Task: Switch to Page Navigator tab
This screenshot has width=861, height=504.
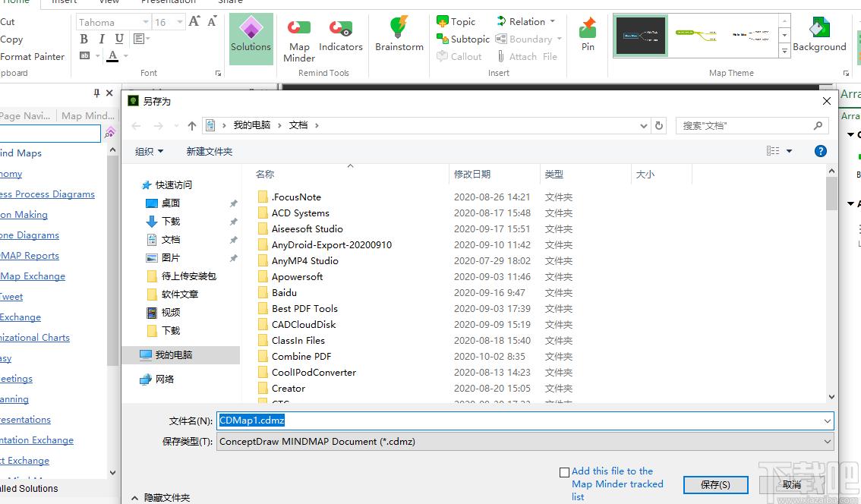Action: point(25,116)
